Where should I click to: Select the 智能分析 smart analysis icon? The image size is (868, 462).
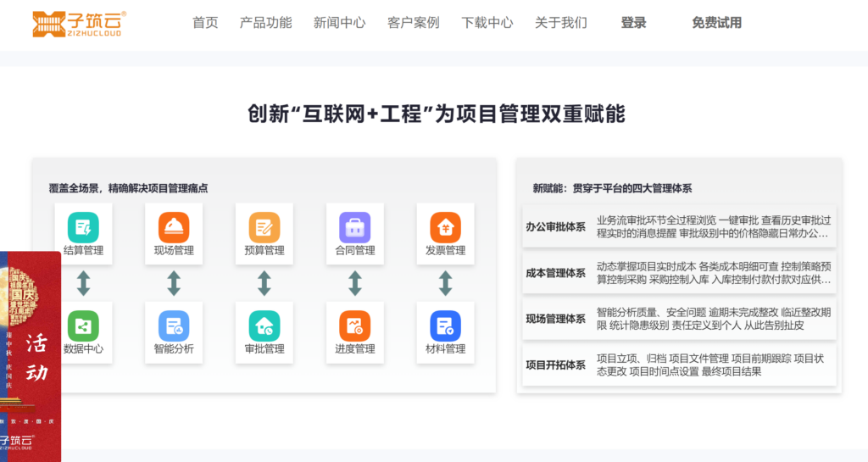pyautogui.click(x=174, y=326)
